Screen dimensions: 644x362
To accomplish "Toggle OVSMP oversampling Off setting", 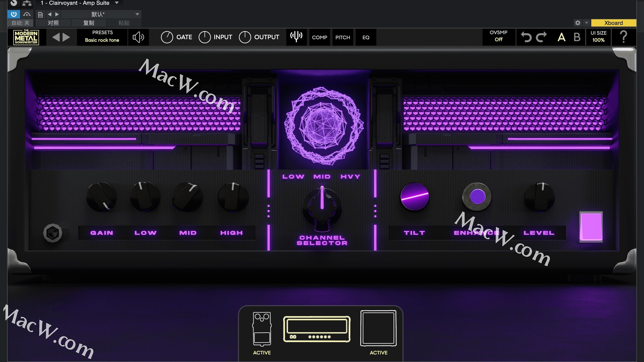I will 498,36.
